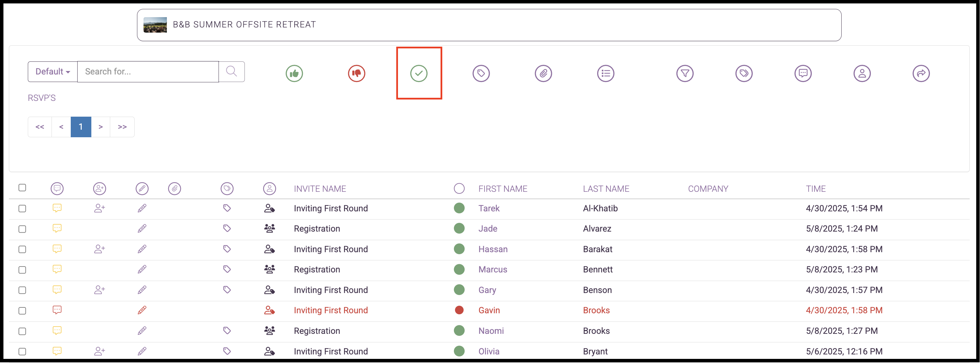Image resolution: width=980 pixels, height=363 pixels.
Task: Click green status dot for Tarek
Action: (459, 208)
